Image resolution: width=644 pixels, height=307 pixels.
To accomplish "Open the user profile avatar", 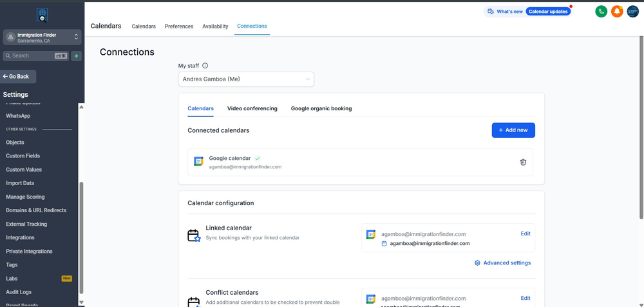I will click(632, 12).
